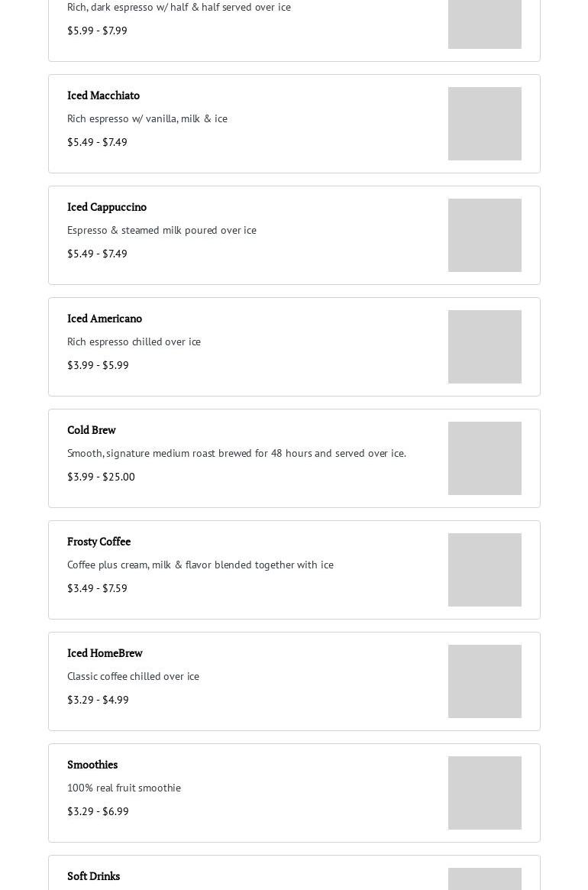Select the Smoothies item thumbnail

(484, 793)
